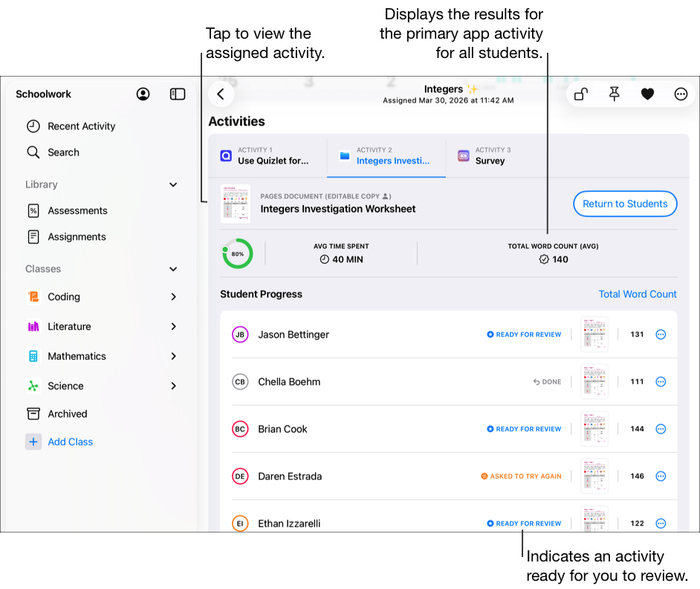700x589 pixels.
Task: Collapse the Library section
Action: (172, 184)
